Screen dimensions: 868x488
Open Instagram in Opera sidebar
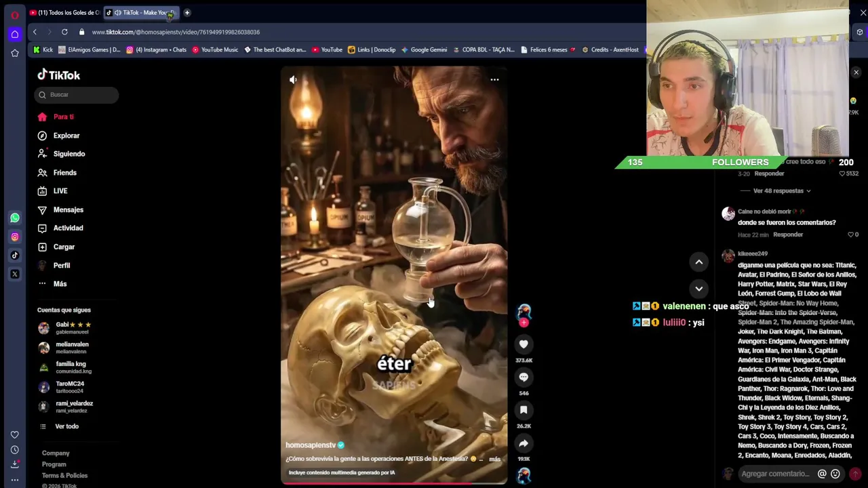(15, 237)
